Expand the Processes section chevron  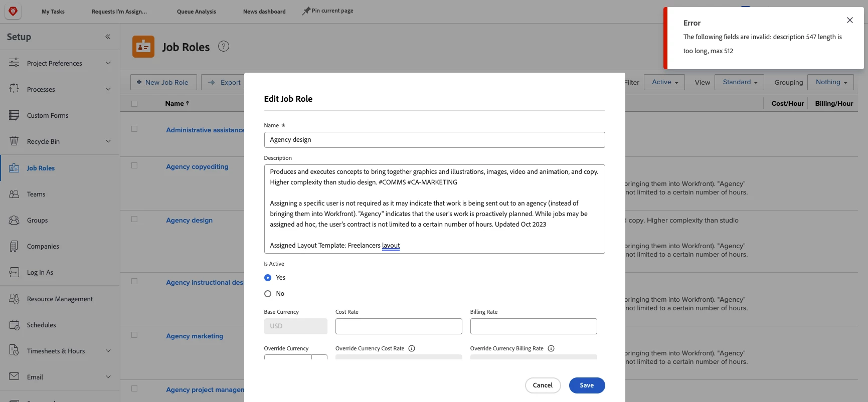click(108, 89)
